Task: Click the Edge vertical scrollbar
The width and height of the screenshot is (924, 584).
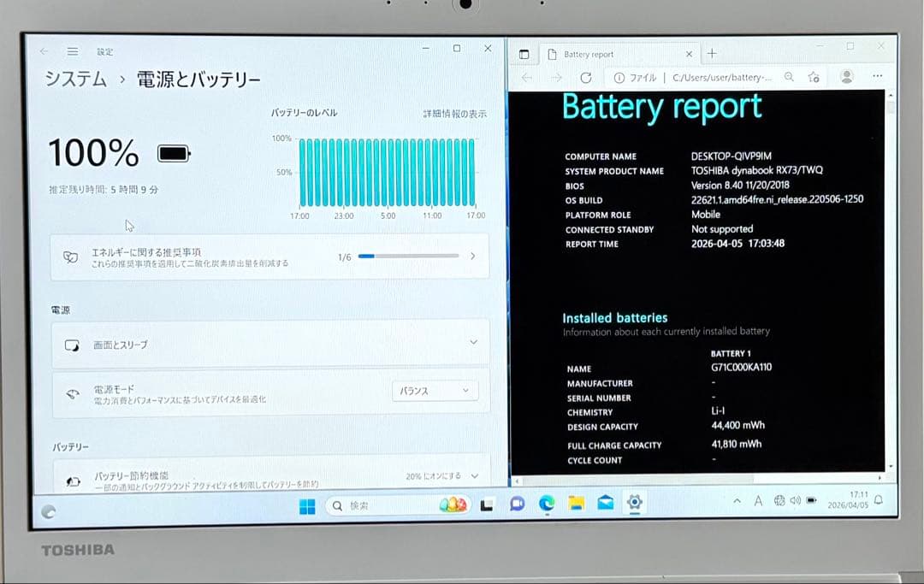Action: 890,280
